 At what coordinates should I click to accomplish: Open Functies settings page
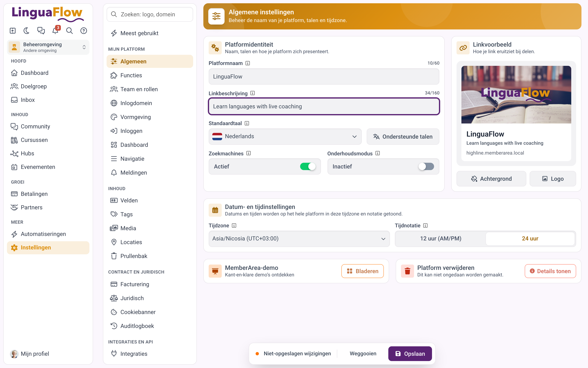point(150,75)
